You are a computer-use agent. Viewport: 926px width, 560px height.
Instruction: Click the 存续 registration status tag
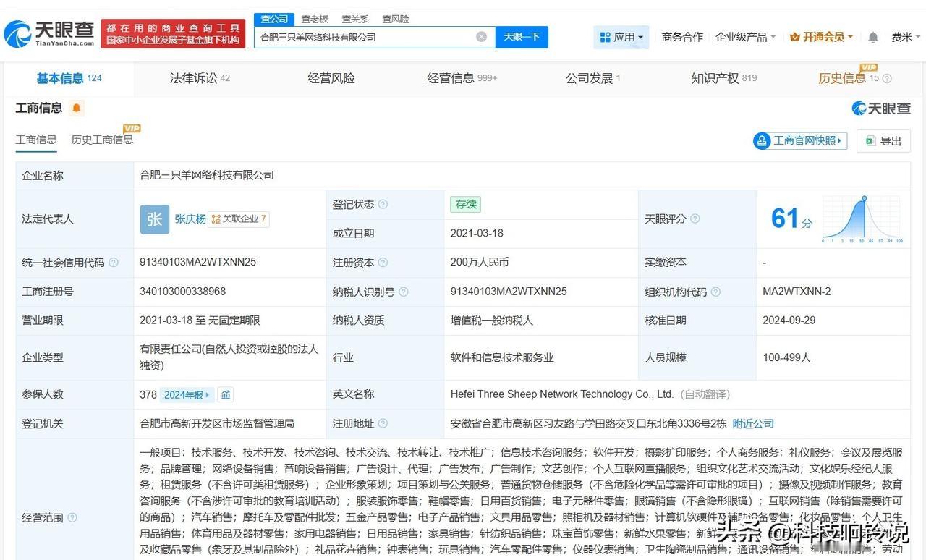[466, 205]
